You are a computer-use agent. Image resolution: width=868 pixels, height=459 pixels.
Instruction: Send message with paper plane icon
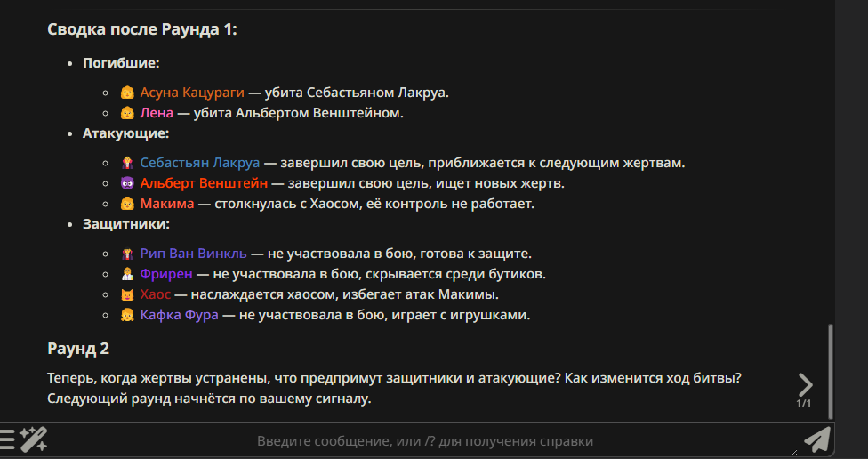tap(817, 439)
